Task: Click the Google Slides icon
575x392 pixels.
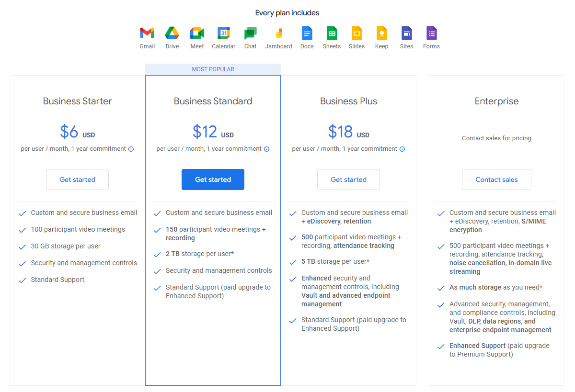Action: point(356,33)
